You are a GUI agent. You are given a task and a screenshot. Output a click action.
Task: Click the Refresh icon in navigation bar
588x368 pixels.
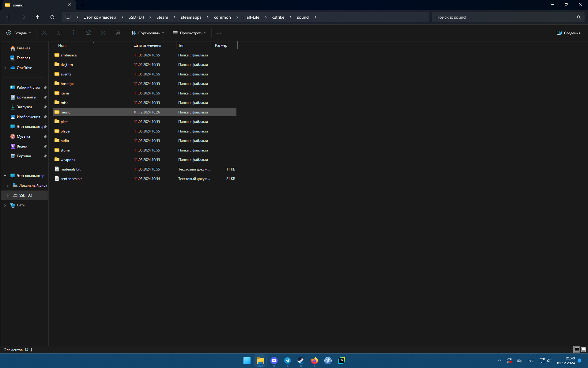point(52,17)
